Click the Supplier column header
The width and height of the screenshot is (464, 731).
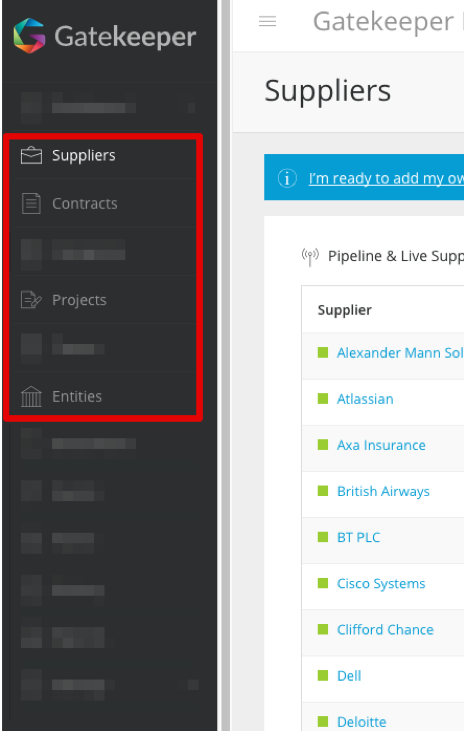point(345,310)
